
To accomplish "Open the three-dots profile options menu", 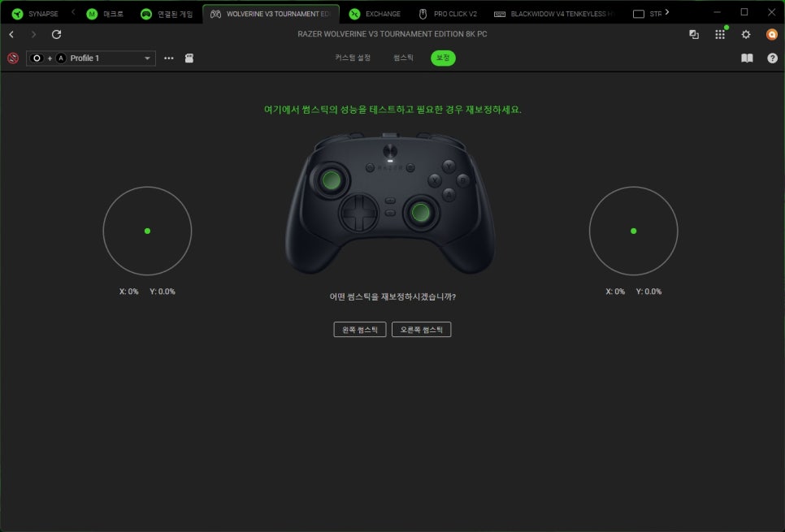I will pyautogui.click(x=169, y=58).
